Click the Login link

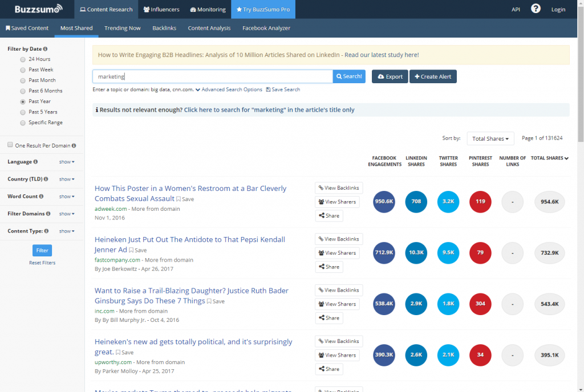(x=558, y=9)
